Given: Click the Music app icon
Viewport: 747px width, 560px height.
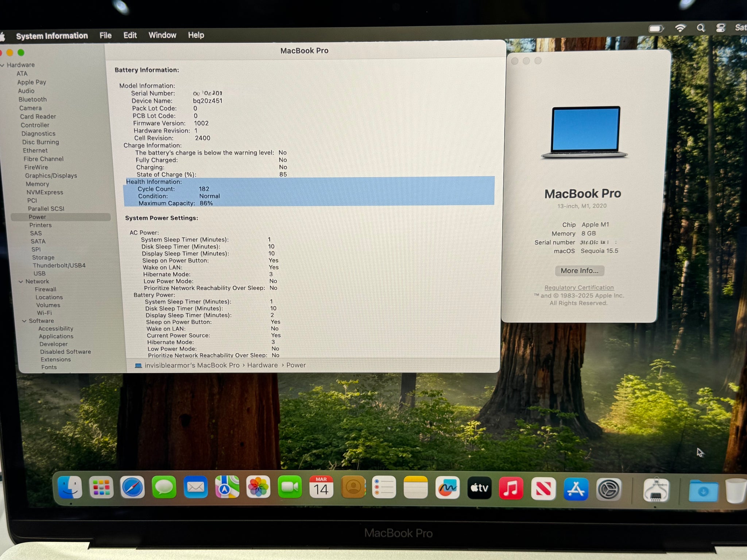Looking at the screenshot, I should [x=511, y=489].
